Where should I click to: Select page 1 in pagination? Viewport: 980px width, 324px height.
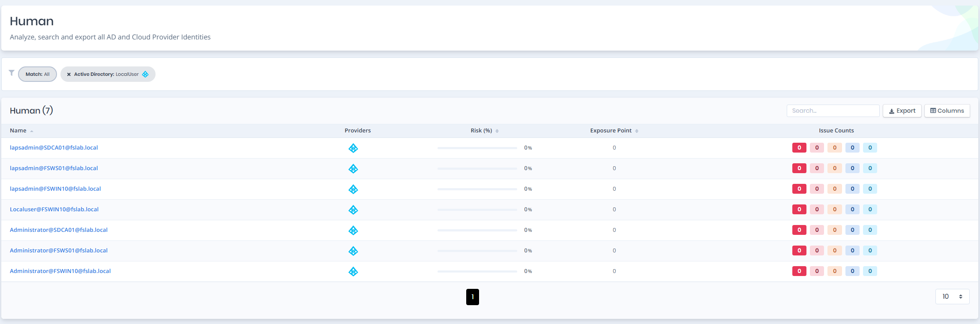pyautogui.click(x=473, y=297)
